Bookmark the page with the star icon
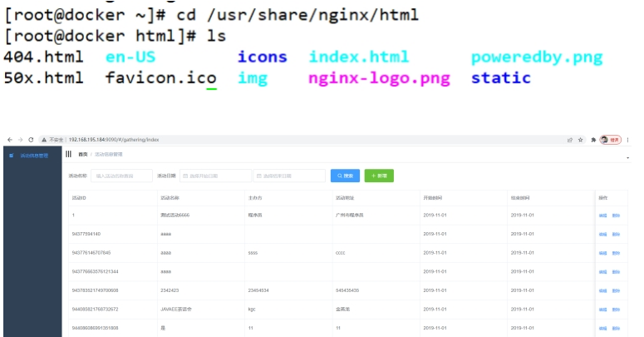 580,140
